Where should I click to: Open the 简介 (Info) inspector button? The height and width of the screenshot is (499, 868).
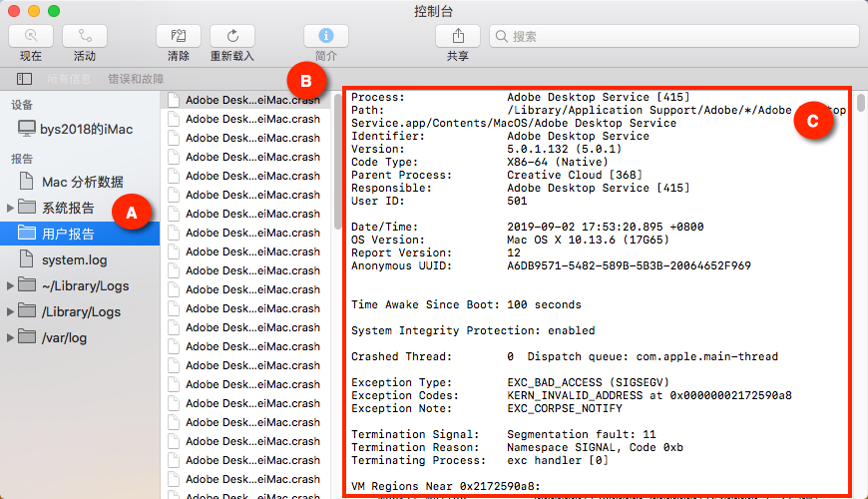pos(326,37)
